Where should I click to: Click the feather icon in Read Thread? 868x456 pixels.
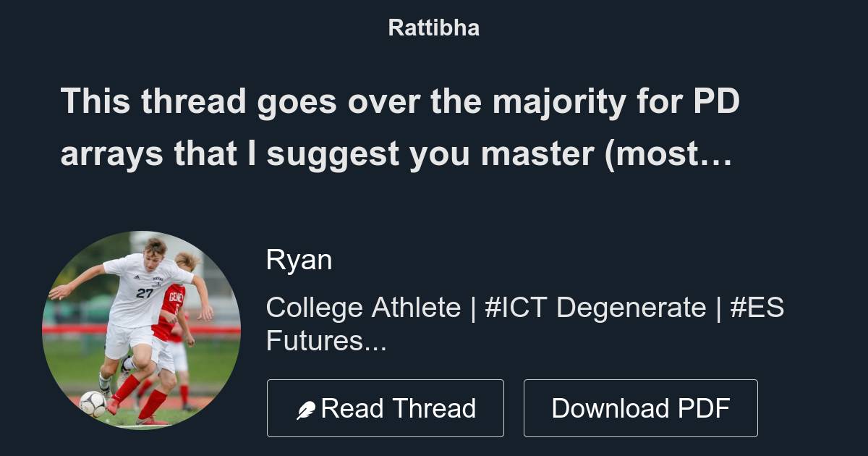[307, 410]
